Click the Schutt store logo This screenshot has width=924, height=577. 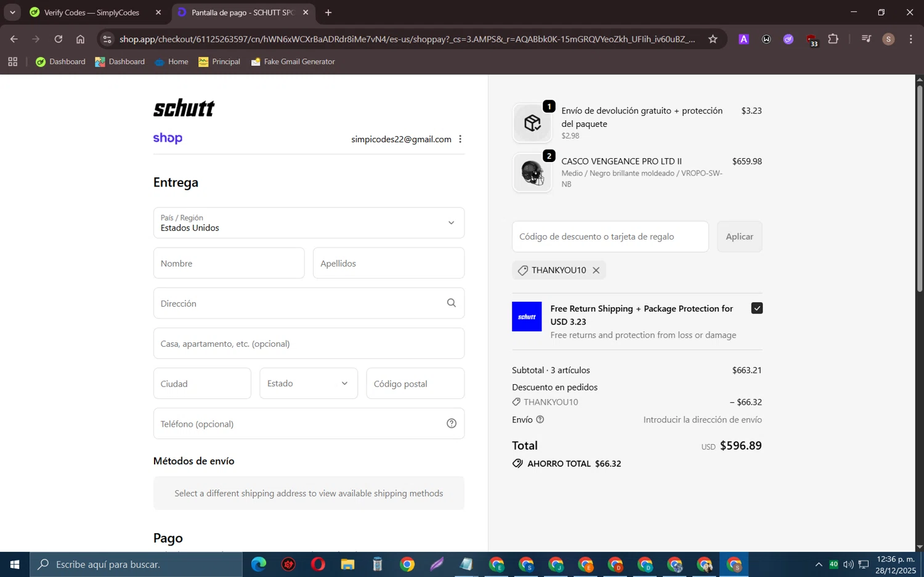click(184, 108)
